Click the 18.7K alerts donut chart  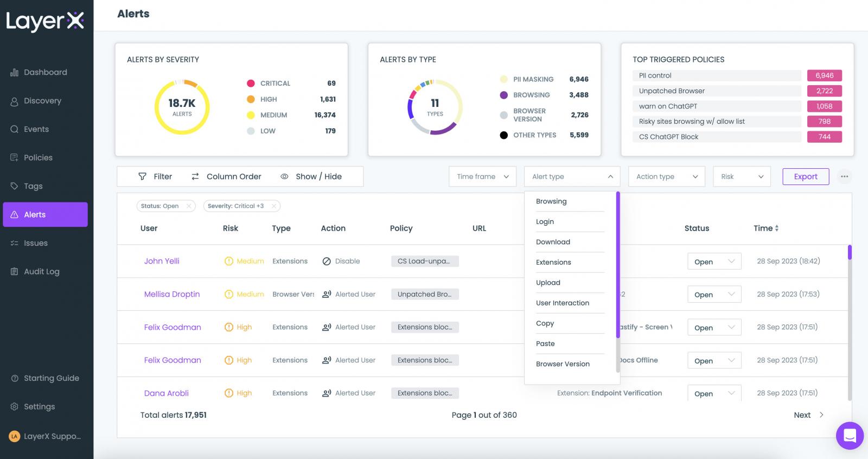point(182,107)
